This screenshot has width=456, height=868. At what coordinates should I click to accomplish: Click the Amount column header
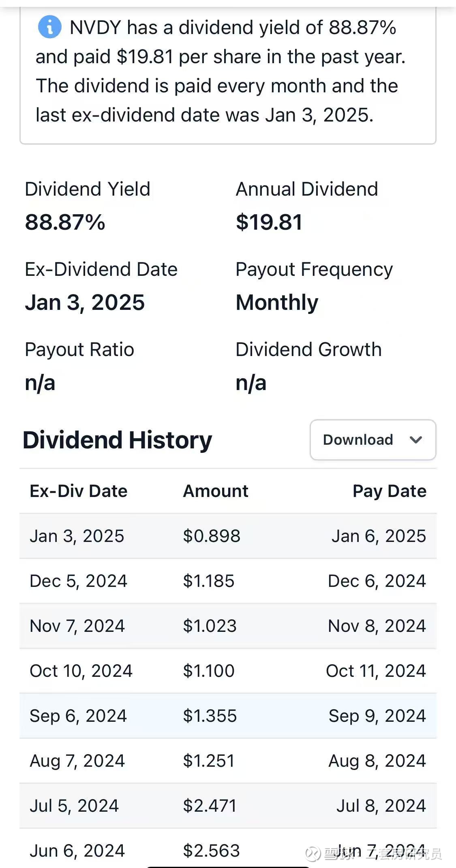coord(216,491)
